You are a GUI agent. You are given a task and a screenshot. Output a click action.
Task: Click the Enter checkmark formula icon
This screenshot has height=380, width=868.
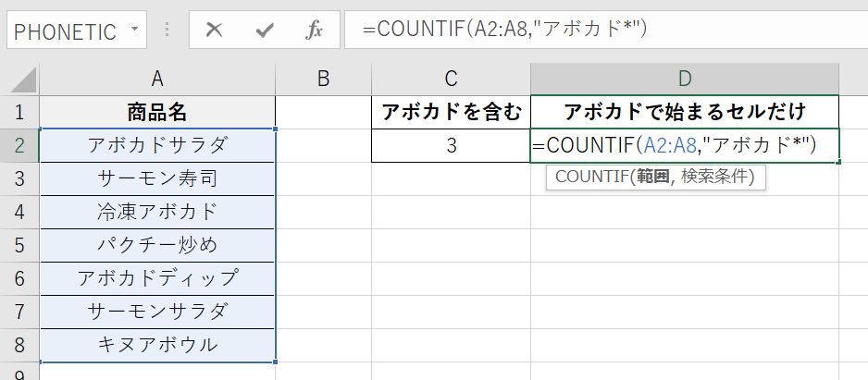click(x=265, y=31)
